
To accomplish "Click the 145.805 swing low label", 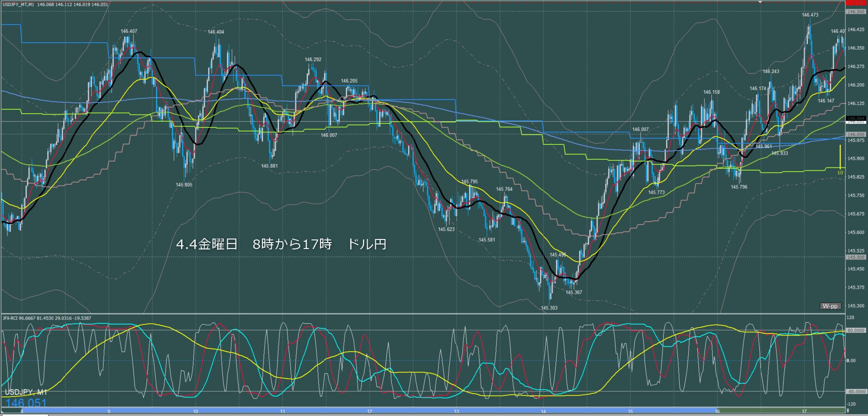I will 184,185.
